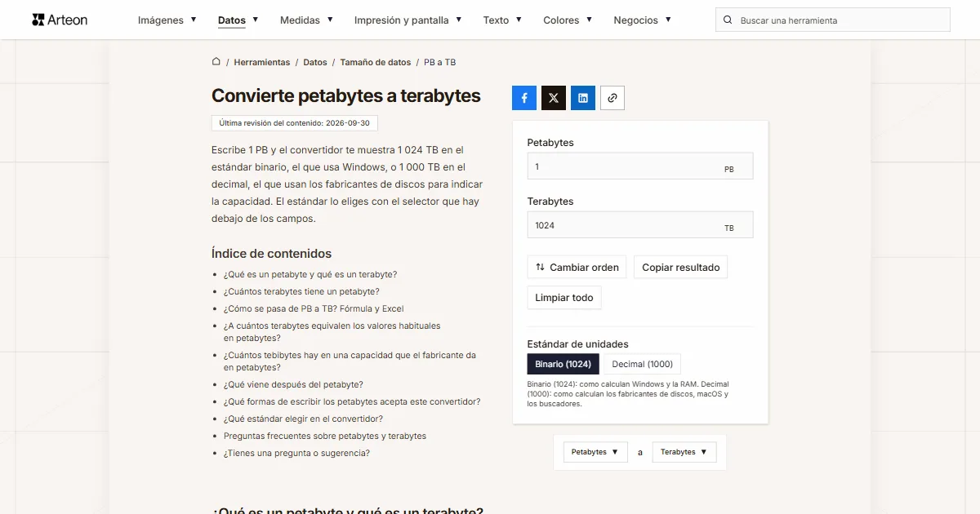The image size is (980, 514).
Task: Jump to ¿Cuántos terabytes tiene un petabyte?
Action: tap(301, 291)
